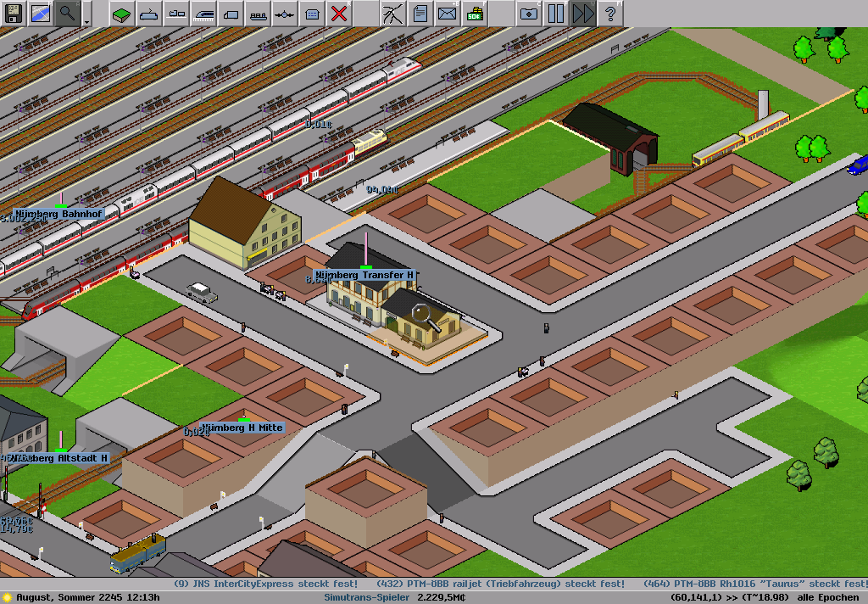Click the Nürnberg H Mitte station label
This screenshot has height=604, width=868.
(242, 428)
